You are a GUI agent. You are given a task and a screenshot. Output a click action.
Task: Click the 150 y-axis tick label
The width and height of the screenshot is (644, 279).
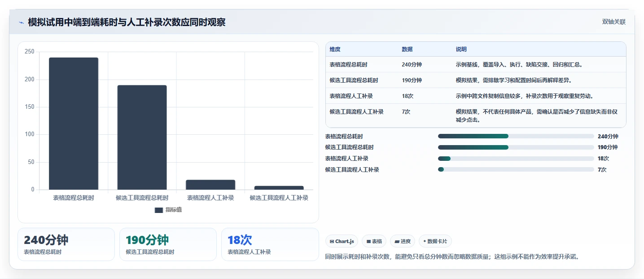(30, 107)
